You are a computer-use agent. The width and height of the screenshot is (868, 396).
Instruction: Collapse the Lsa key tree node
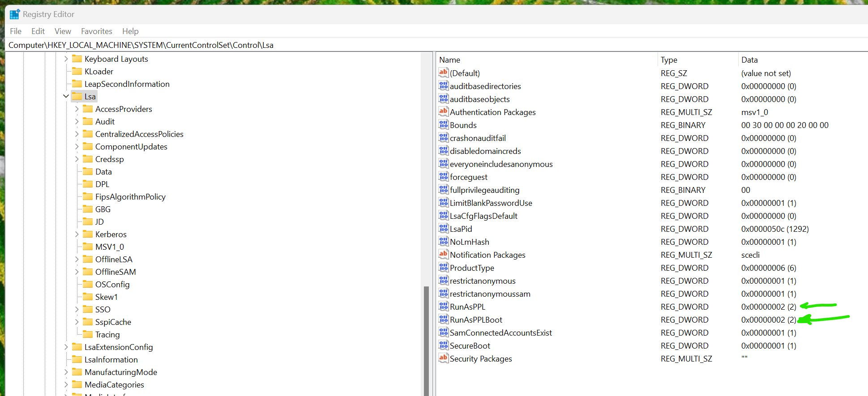(x=66, y=96)
